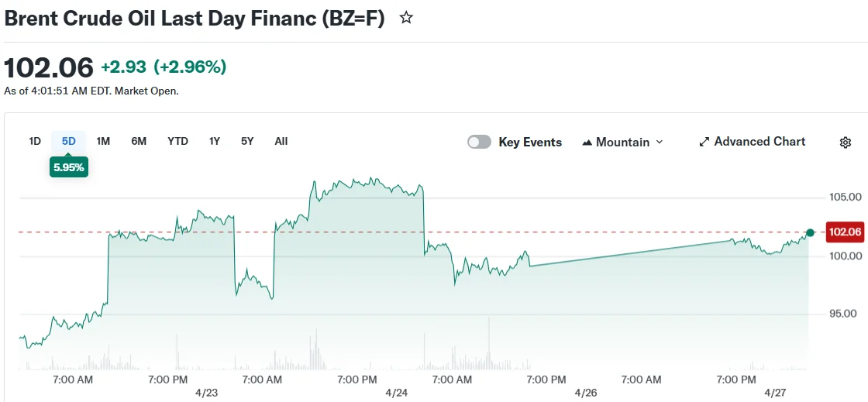Click the Mountain chart type icon
Screen dimensions: 868x402
(587, 143)
